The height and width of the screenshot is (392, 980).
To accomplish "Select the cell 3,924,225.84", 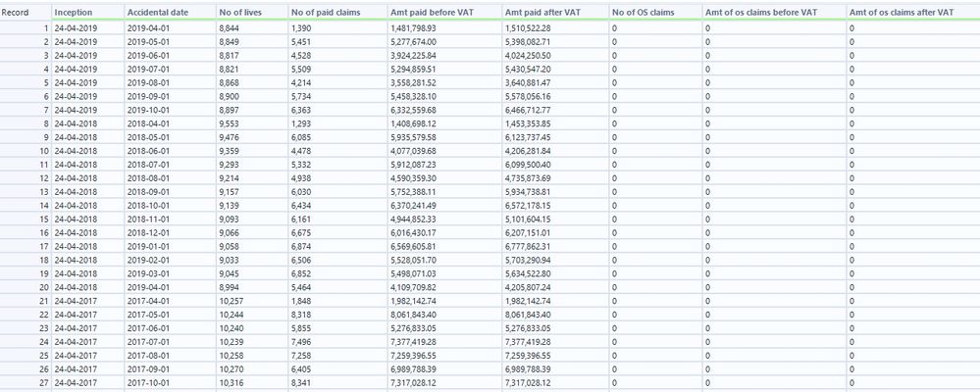I will [x=413, y=56].
